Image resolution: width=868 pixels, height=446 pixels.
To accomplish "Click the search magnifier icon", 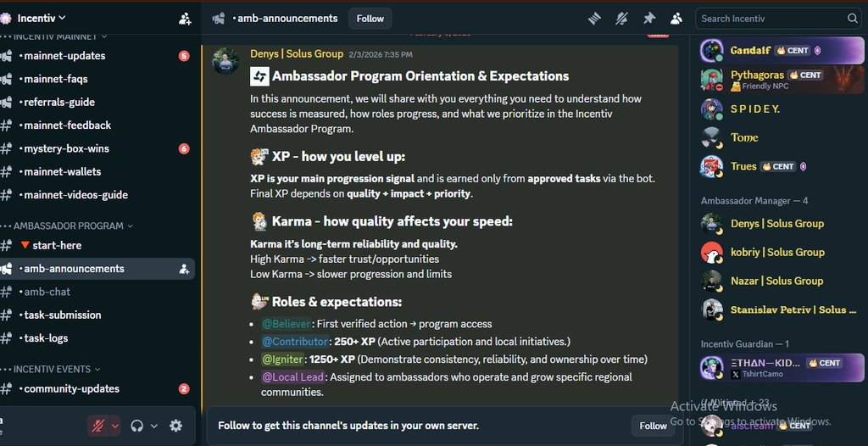I will [852, 19].
